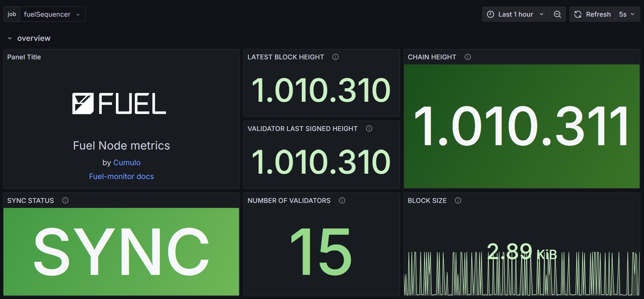Click the zoom out time range icon
Screen dimensions: 644x299
(x=557, y=14)
